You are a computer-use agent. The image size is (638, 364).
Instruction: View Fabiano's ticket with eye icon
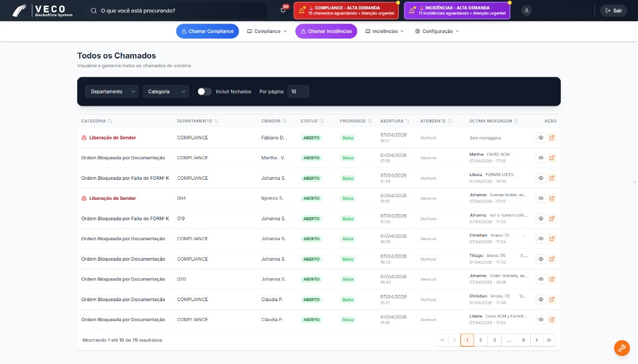pyautogui.click(x=541, y=138)
